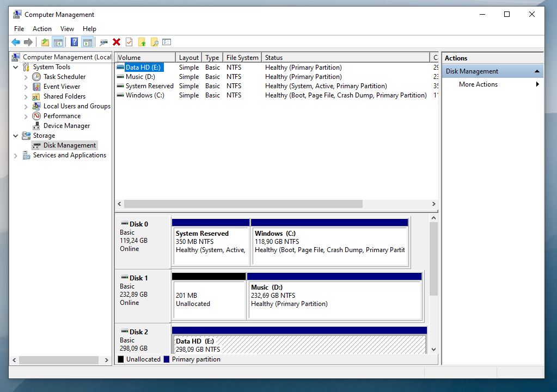Screen dimensions: 557x392
Task: Click the blue Back arrow in toolbar
Action: pos(16,42)
